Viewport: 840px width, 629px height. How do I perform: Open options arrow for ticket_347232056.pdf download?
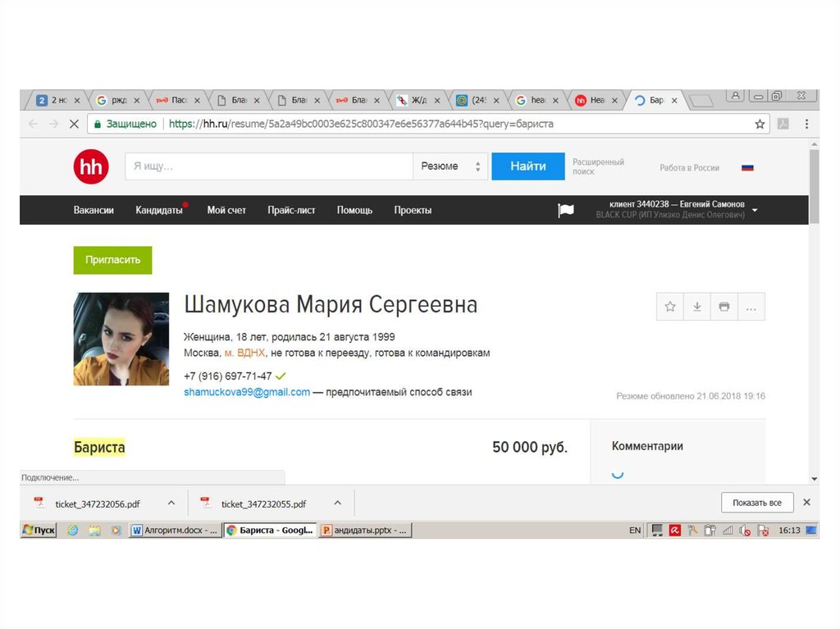coord(171,503)
